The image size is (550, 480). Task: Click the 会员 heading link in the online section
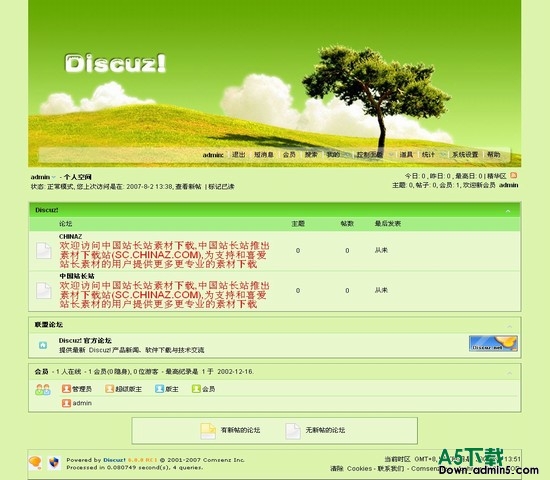41,371
